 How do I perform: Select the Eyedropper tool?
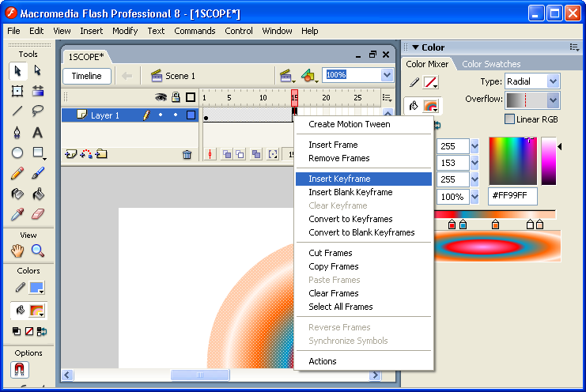click(x=17, y=214)
